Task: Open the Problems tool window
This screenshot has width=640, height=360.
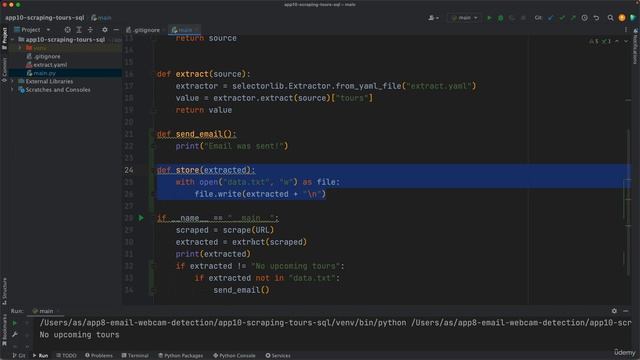Action: (99, 356)
